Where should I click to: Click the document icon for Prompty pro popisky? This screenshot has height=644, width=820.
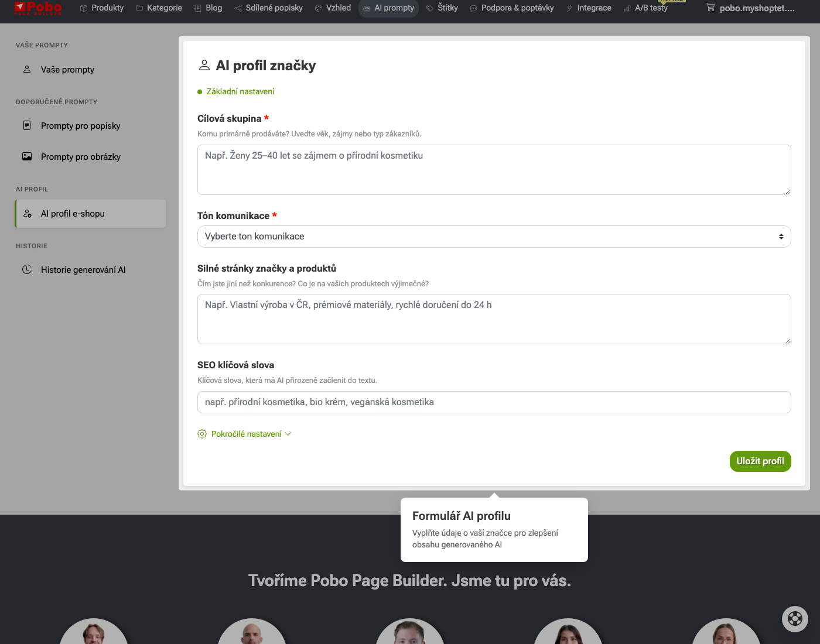(27, 126)
